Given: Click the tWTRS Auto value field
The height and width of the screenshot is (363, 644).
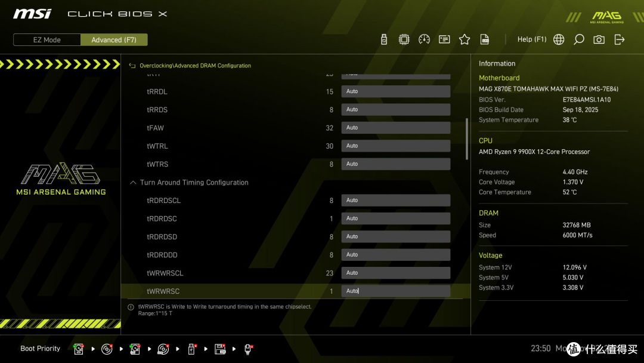Looking at the screenshot, I should pyautogui.click(x=396, y=164).
